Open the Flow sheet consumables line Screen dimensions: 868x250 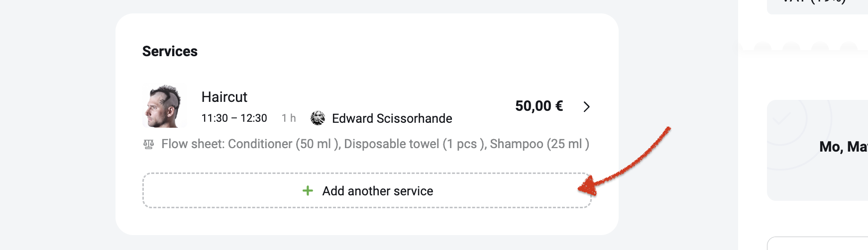366,144
